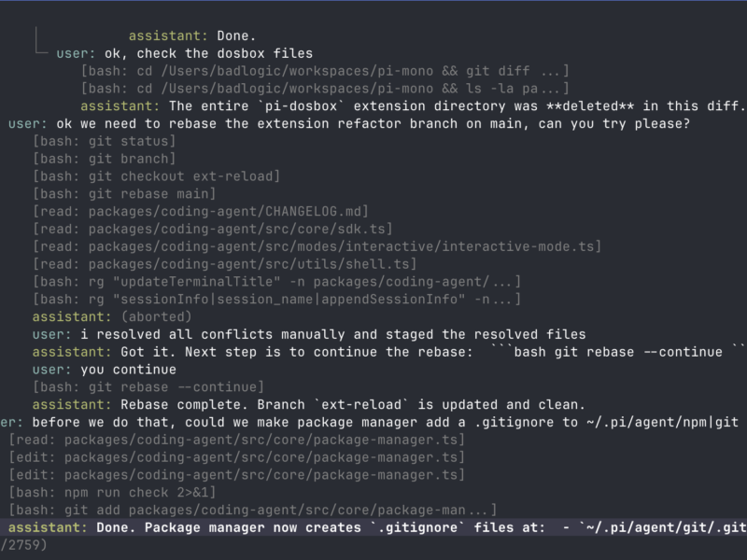Click the "git checkout ext-reload" bash entry
This screenshot has width=747, height=560.
tap(156, 176)
